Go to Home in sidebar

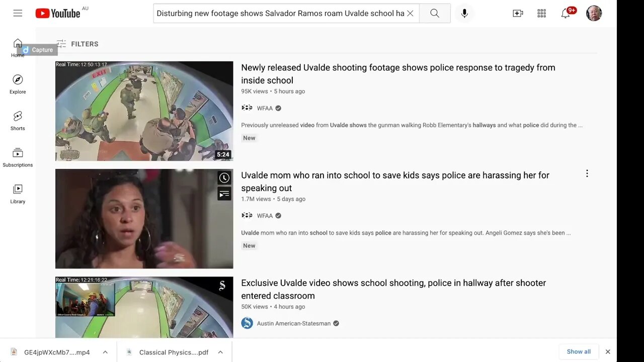click(x=18, y=48)
